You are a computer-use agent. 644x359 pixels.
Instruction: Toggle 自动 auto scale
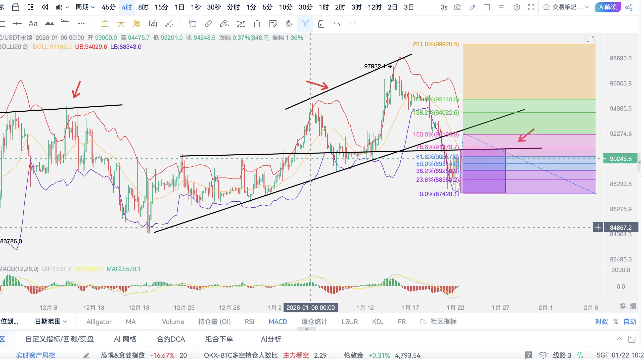(x=630, y=322)
